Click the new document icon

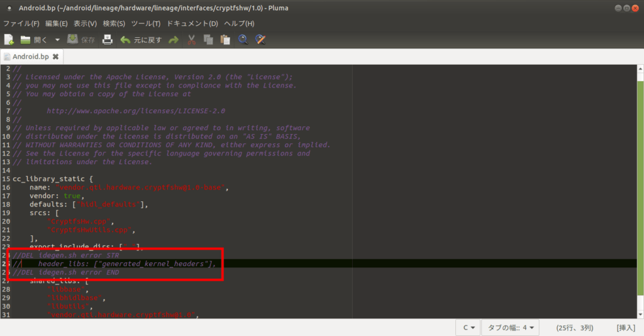tap(9, 40)
